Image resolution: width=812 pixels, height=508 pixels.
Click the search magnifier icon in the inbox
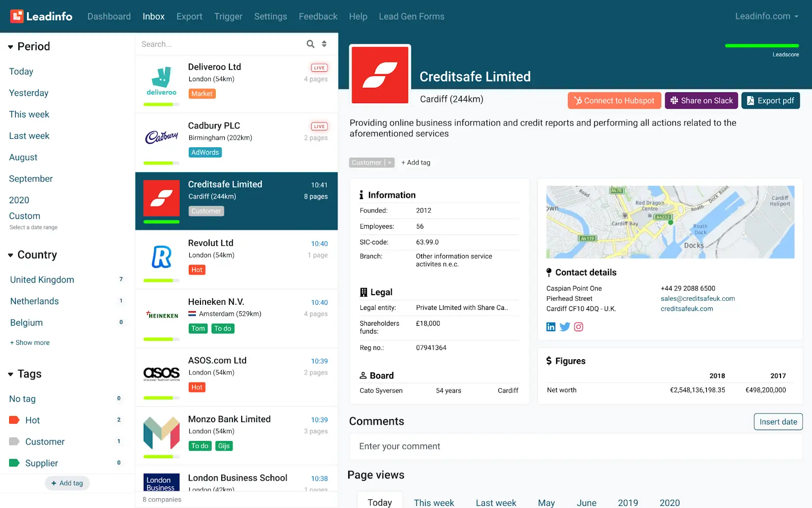tap(310, 44)
